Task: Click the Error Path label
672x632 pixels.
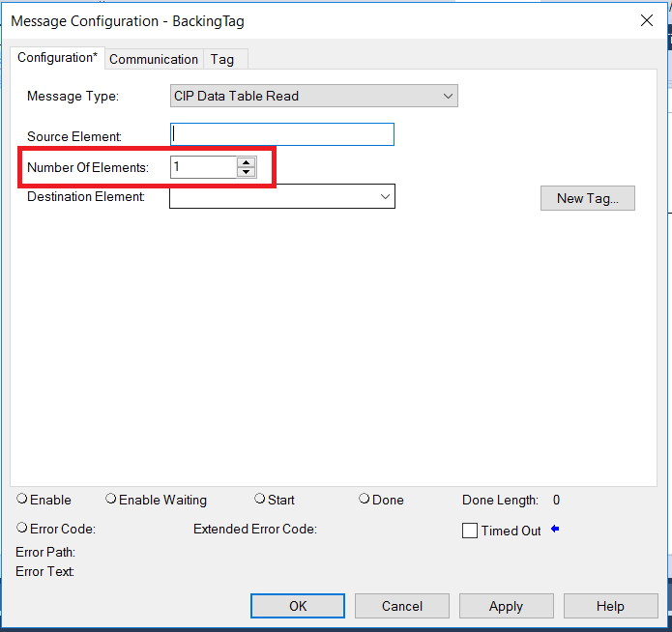Action: (x=45, y=553)
